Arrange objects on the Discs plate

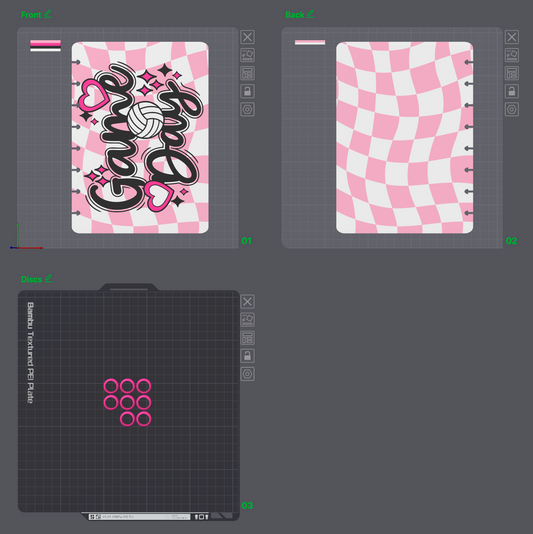tap(248, 338)
